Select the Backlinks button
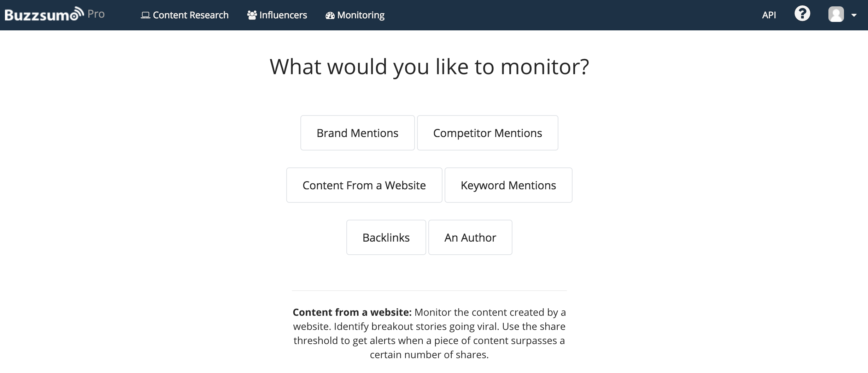 pos(386,237)
